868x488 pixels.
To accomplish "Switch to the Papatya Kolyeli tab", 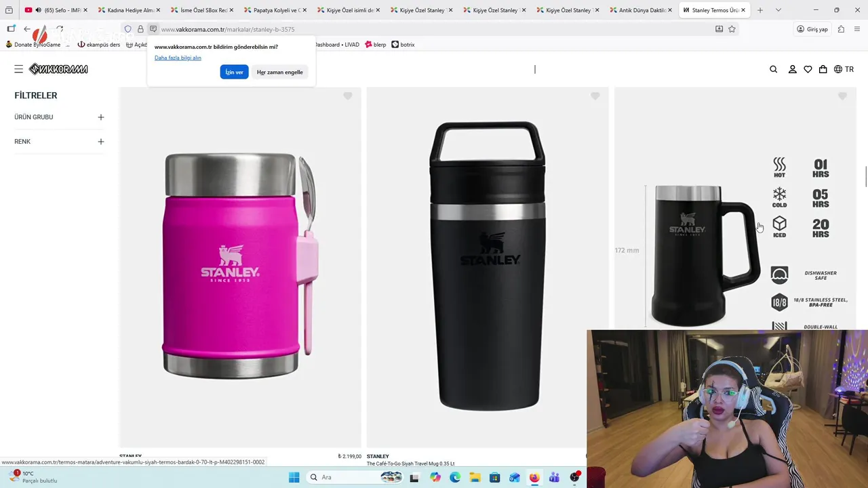I will tap(274, 10).
